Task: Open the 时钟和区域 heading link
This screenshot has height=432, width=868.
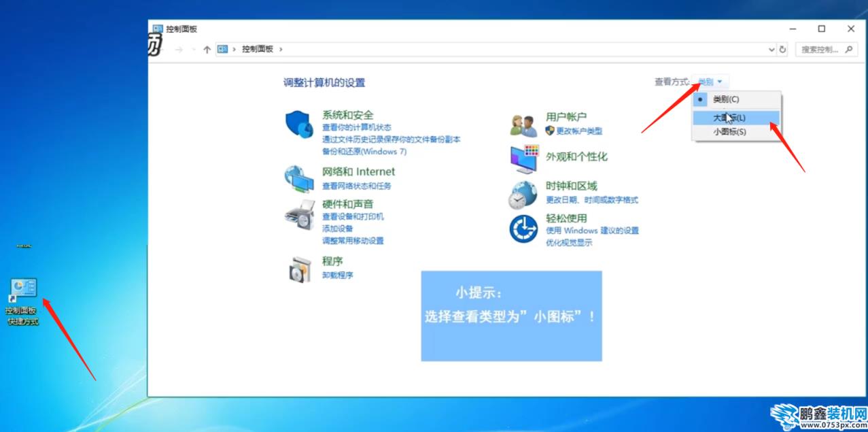Action: (572, 186)
